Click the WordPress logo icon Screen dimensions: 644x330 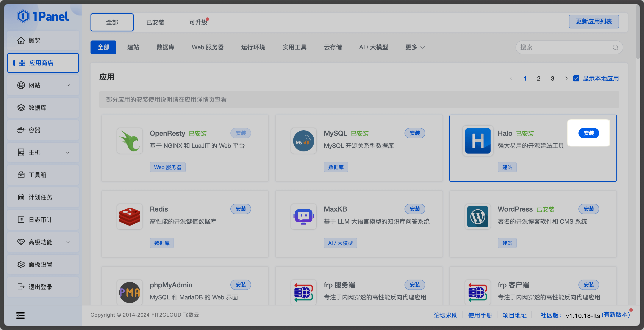477,216
